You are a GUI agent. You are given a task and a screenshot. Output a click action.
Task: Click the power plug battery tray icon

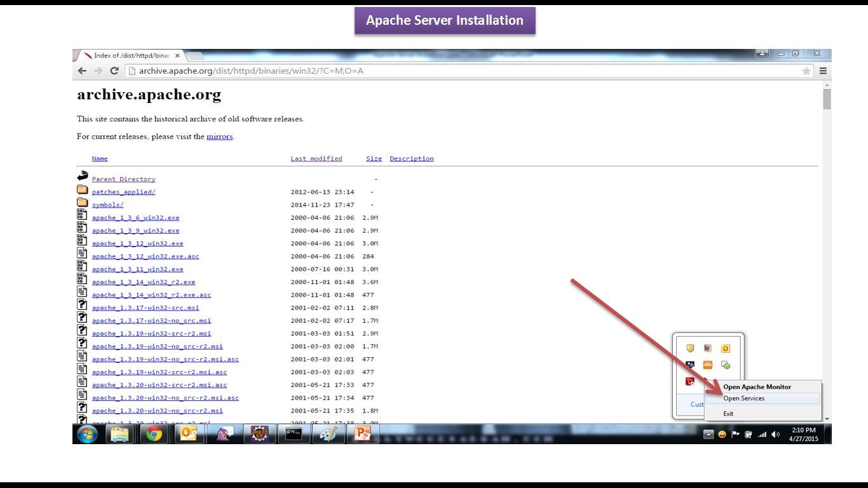(x=749, y=435)
